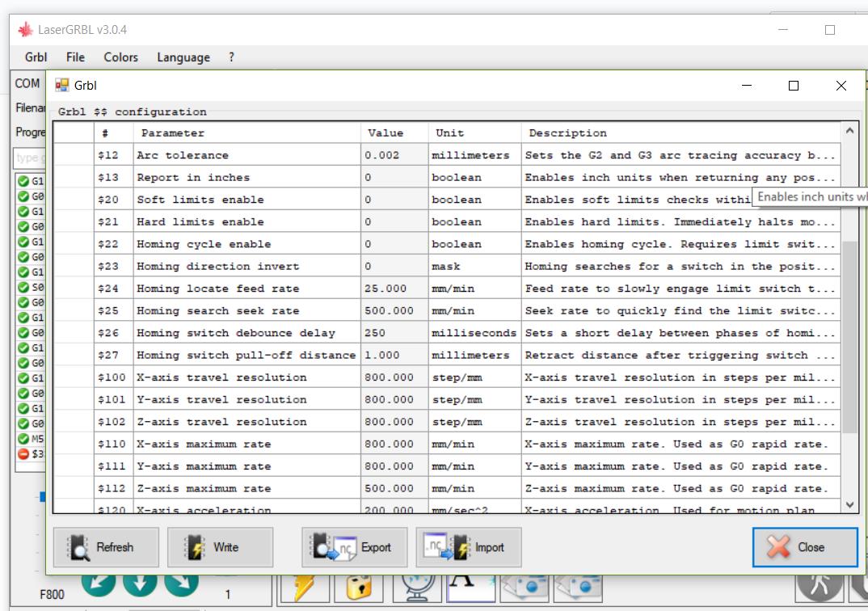
Task: Select the value cell for Hard limits enable
Action: coord(394,221)
